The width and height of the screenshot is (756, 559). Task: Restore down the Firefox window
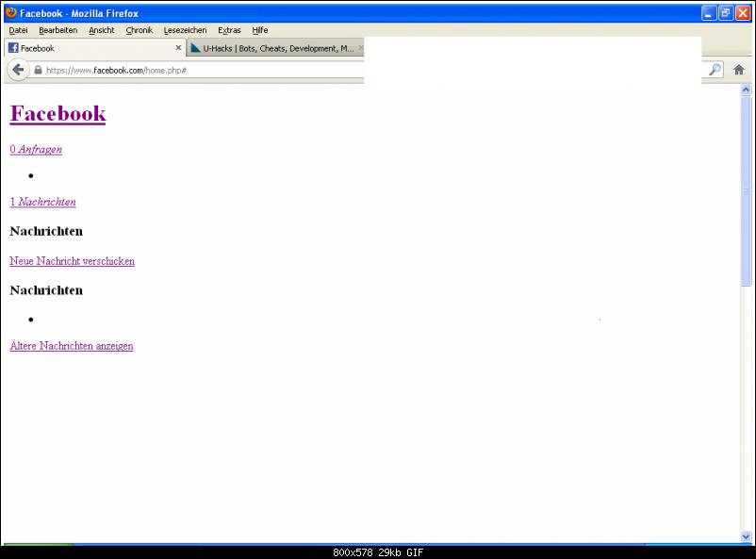click(726, 13)
